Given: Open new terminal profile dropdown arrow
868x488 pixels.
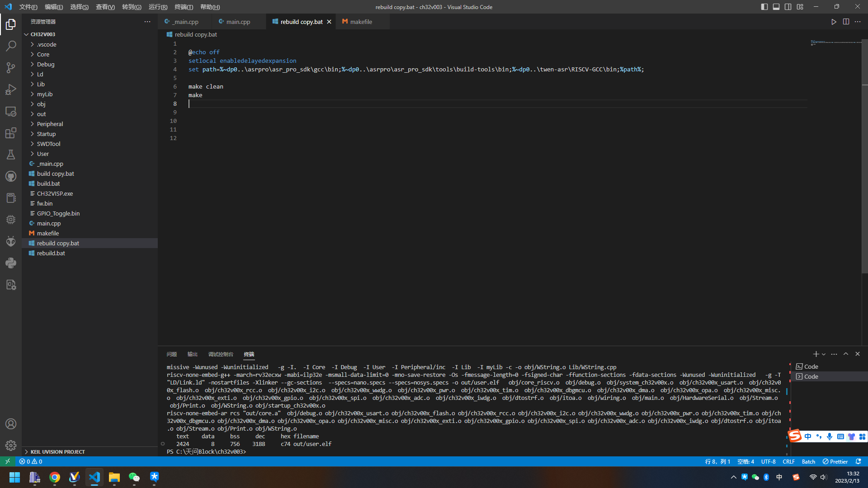Looking at the screenshot, I should tap(824, 354).
